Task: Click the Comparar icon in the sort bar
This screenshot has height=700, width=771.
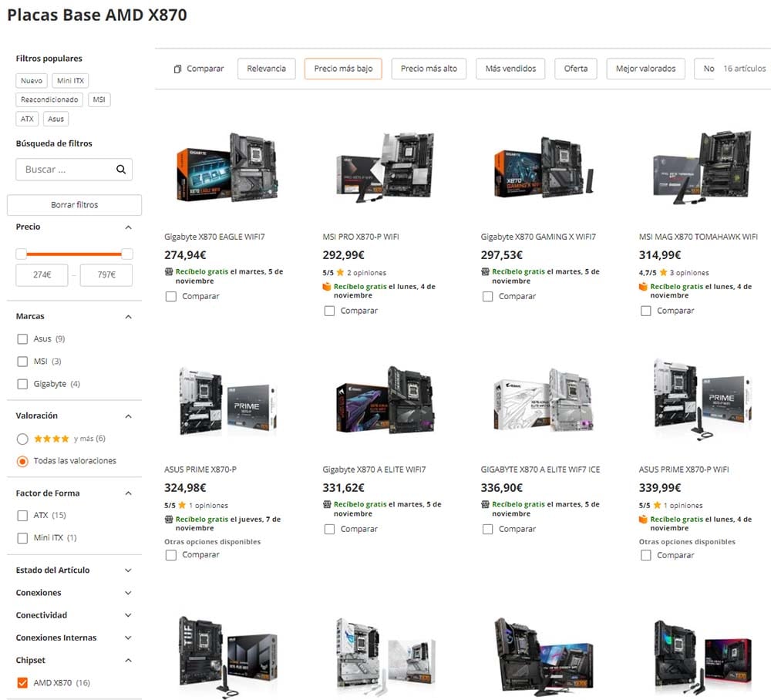Action: [177, 69]
